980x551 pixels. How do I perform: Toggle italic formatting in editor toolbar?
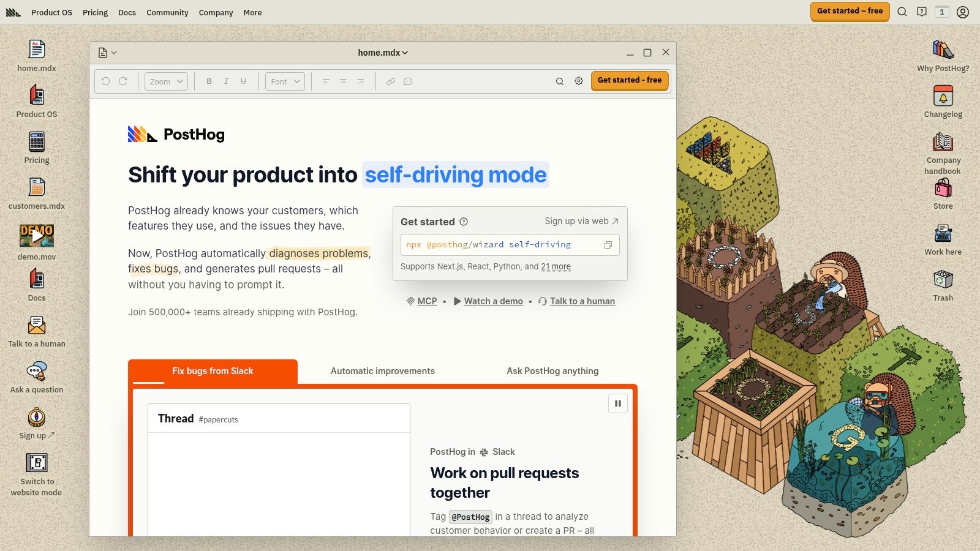[x=226, y=81]
